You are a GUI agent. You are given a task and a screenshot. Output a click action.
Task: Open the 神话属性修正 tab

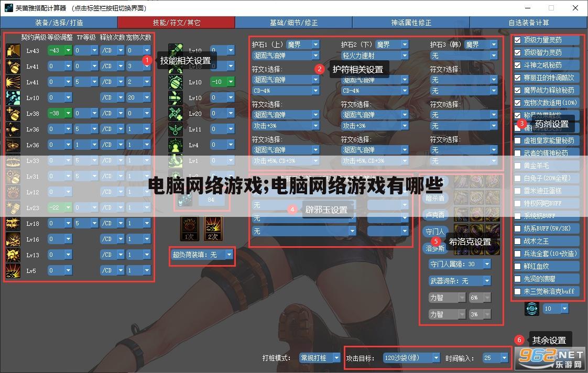point(411,23)
